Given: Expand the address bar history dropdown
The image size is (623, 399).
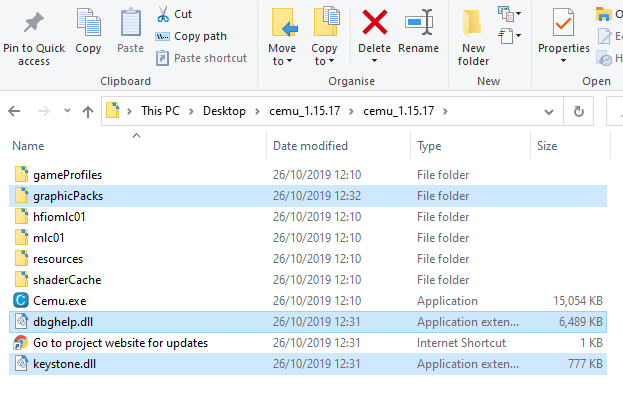Looking at the screenshot, I should click(x=549, y=112).
